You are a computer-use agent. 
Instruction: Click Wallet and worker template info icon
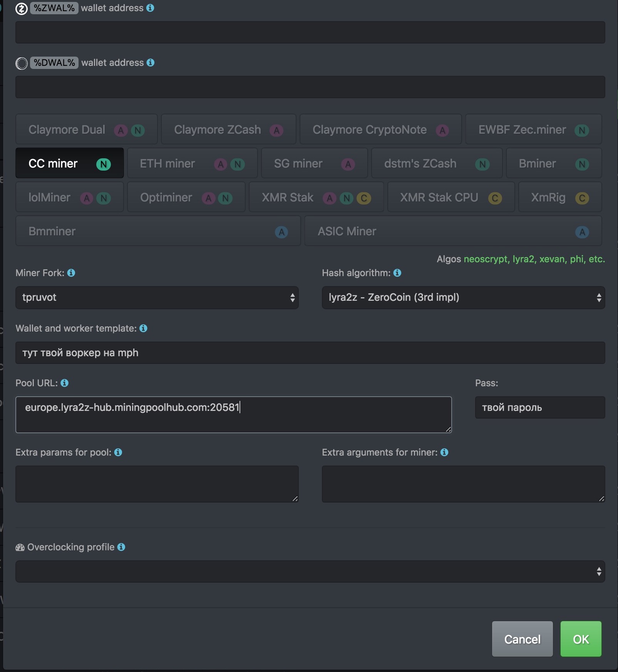tap(143, 328)
